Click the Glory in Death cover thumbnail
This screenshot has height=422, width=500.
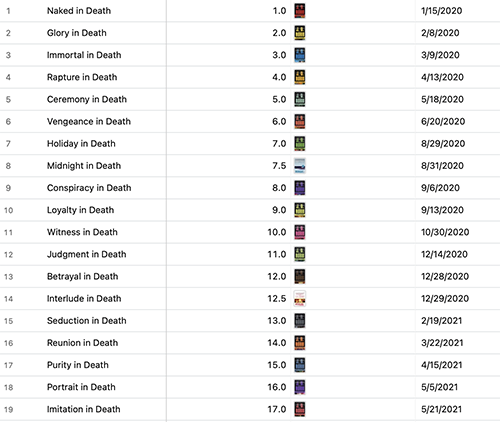point(300,33)
